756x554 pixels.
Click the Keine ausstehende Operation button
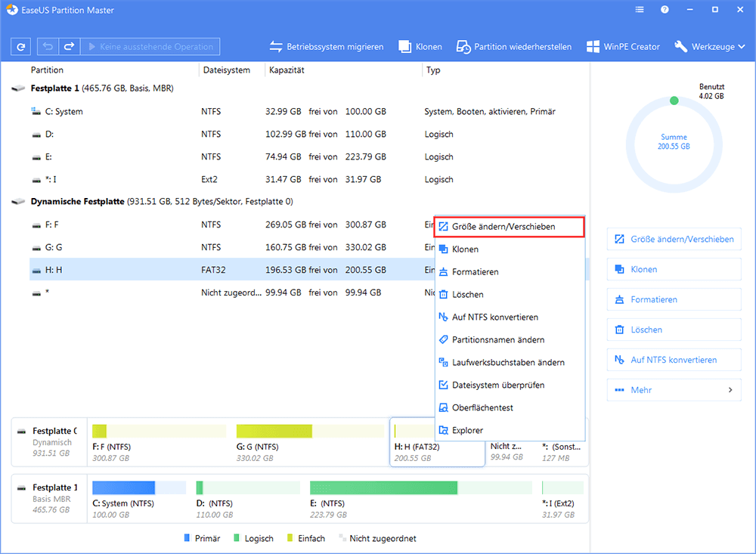click(150, 47)
